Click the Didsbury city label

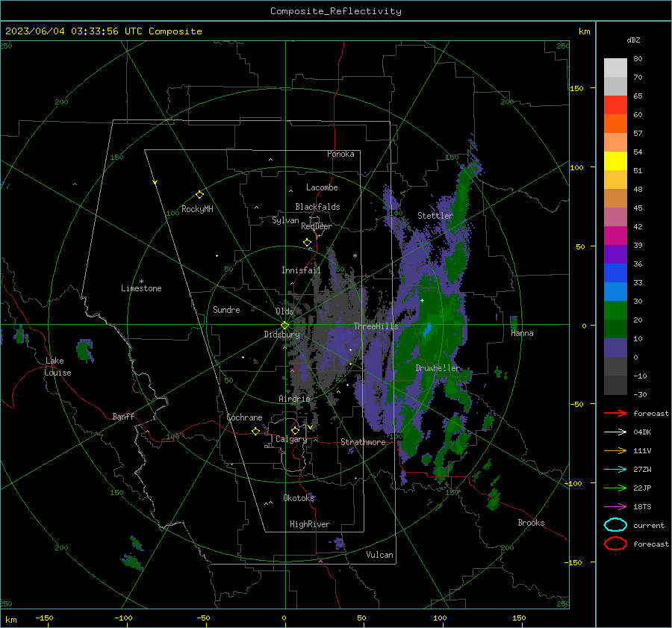(x=281, y=335)
